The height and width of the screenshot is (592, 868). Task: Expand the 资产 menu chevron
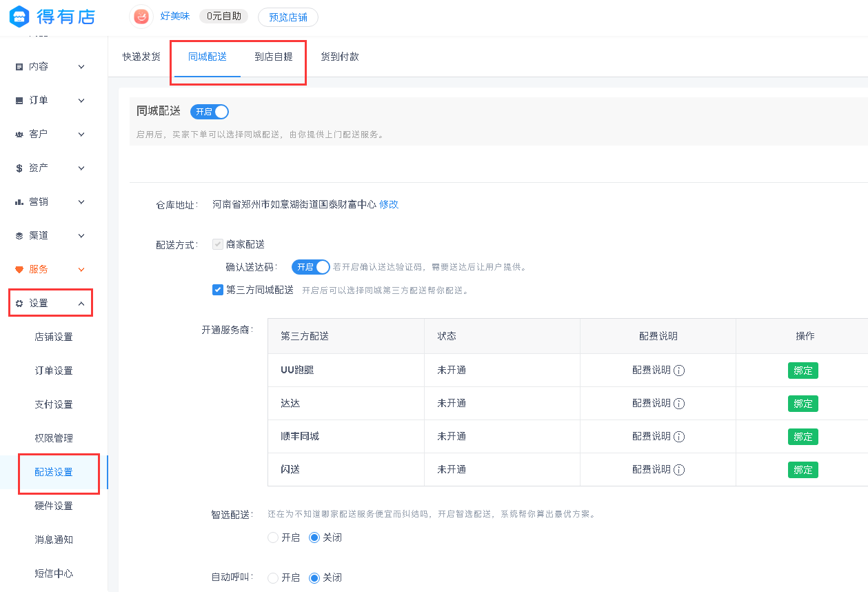[81, 168]
